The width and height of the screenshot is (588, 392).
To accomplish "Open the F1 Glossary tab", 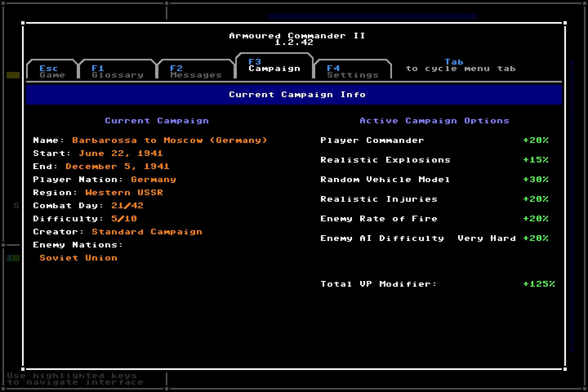I will 117,69.
